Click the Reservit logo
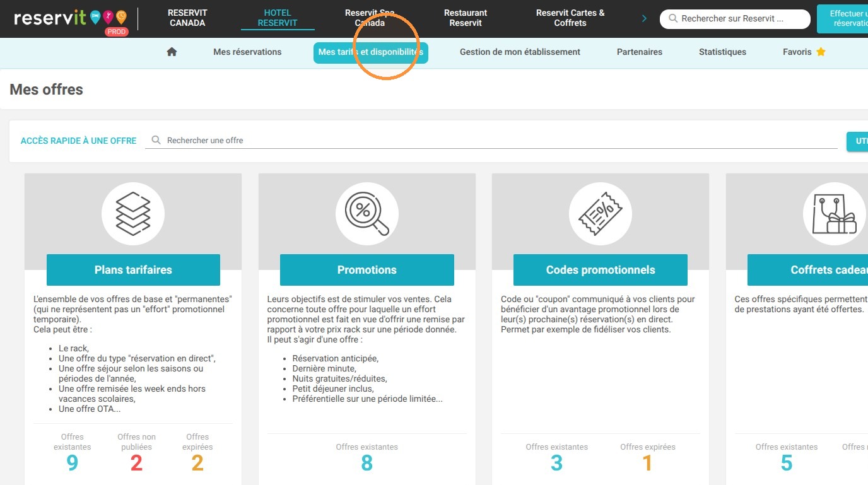This screenshot has height=485, width=868. click(x=70, y=18)
